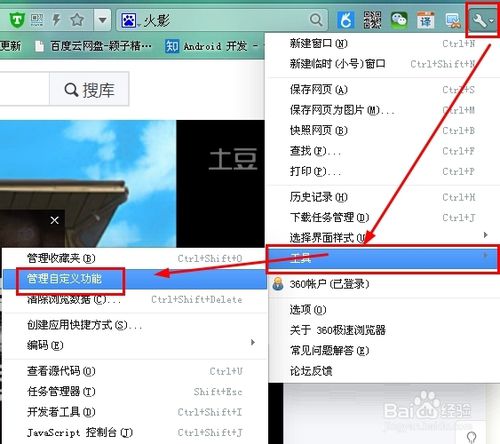The width and height of the screenshot is (500, 444).
Task: Click 360帐户(已登录) menu entry
Action: point(382,284)
